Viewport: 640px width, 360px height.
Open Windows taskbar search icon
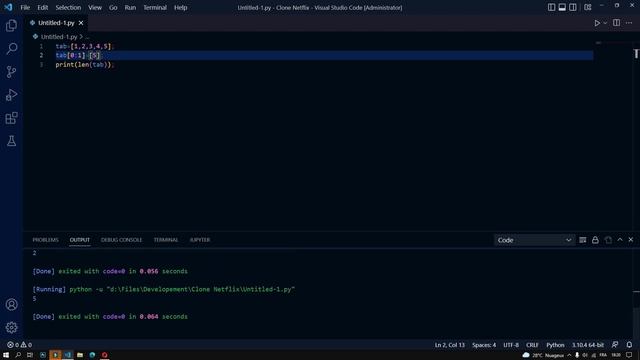click(18, 355)
